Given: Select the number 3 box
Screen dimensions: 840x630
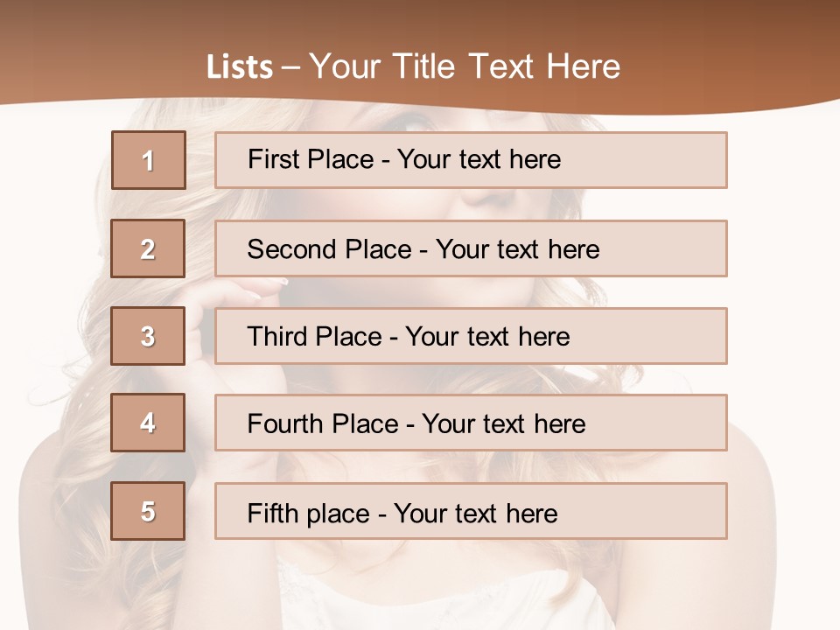Looking at the screenshot, I should pyautogui.click(x=148, y=336).
